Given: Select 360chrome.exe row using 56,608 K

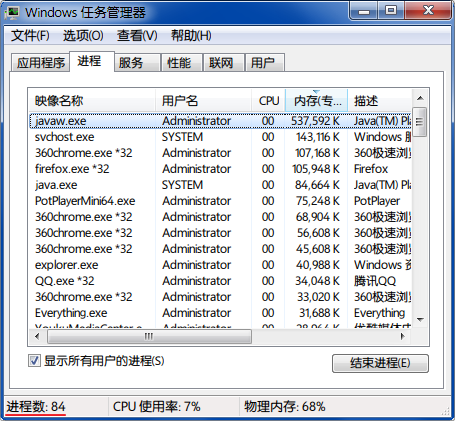Looking at the screenshot, I should click(220, 233).
